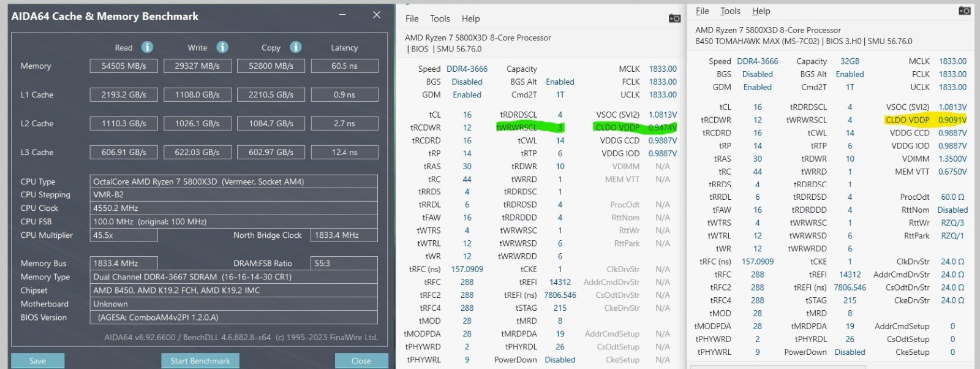Click the Close button in AIDA64
The image size is (980, 369).
pos(361,361)
